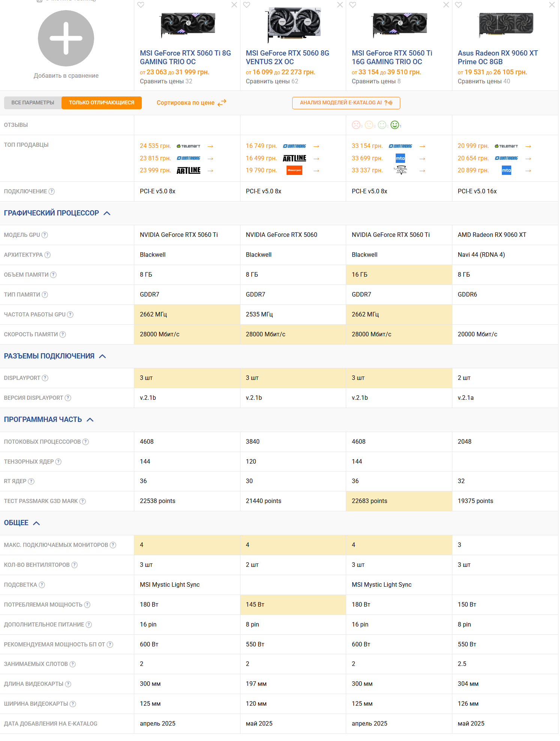Viewport: 560px width, 741px height.
Task: Open Анализ моделей E-Katalog AI
Action: [x=346, y=103]
